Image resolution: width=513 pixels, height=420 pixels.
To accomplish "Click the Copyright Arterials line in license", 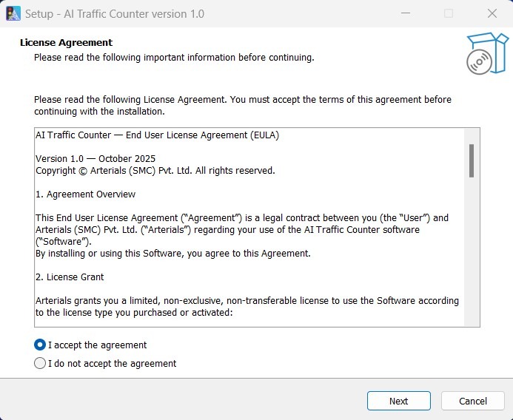I will point(155,171).
